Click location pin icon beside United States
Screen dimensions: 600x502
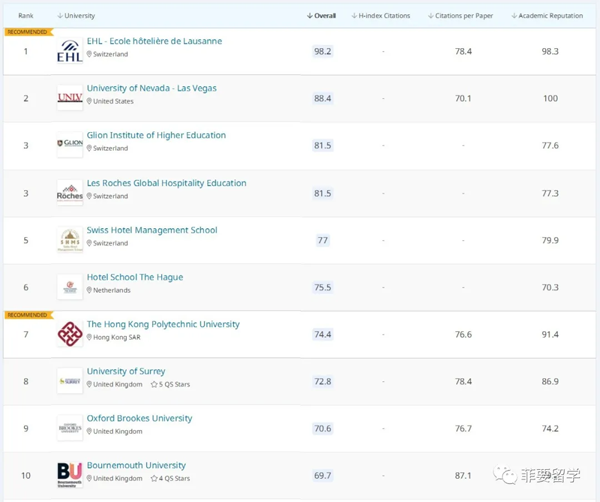[89, 101]
